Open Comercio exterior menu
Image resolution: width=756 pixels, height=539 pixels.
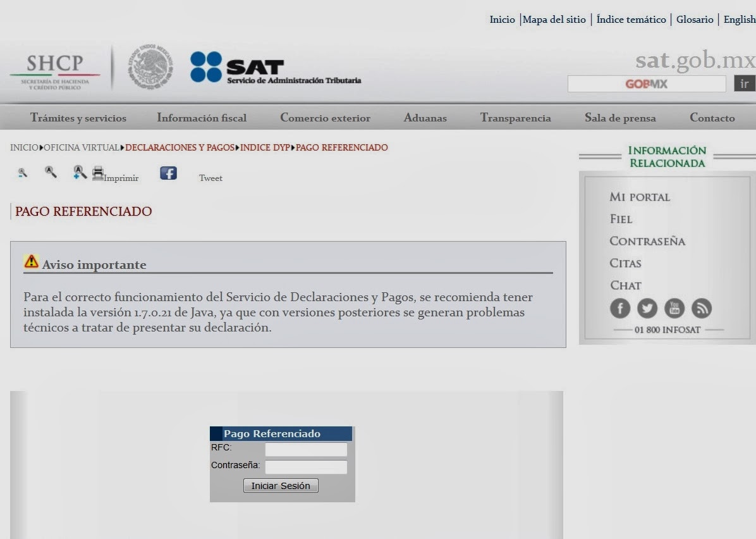coord(326,118)
